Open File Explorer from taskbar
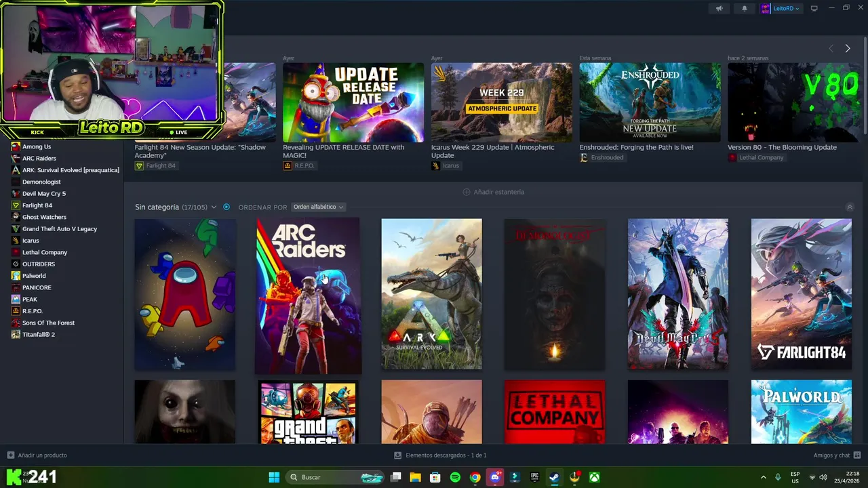Screen dimensions: 868x488 415,477
